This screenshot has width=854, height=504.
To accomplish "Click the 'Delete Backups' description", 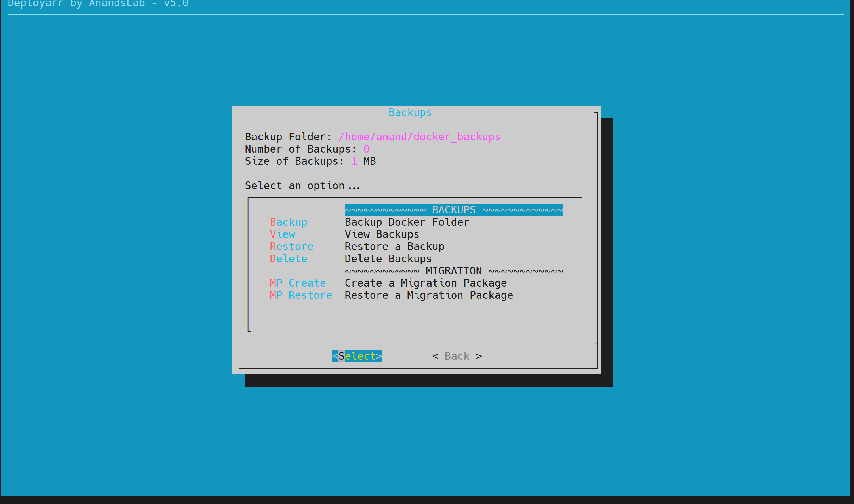I will coord(388,259).
